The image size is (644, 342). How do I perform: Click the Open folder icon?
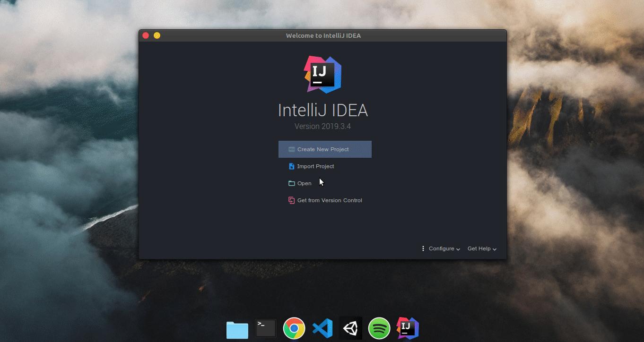[x=292, y=183]
